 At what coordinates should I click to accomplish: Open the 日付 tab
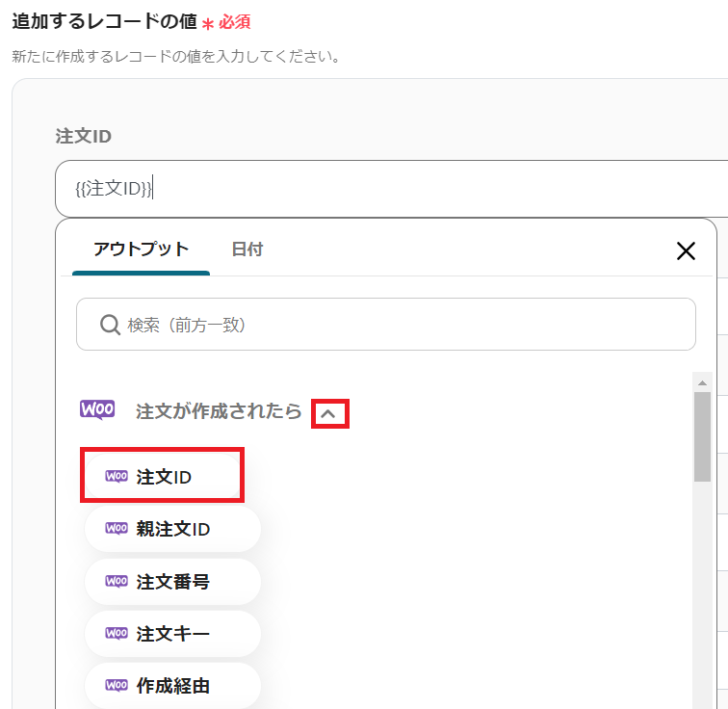coord(247,249)
